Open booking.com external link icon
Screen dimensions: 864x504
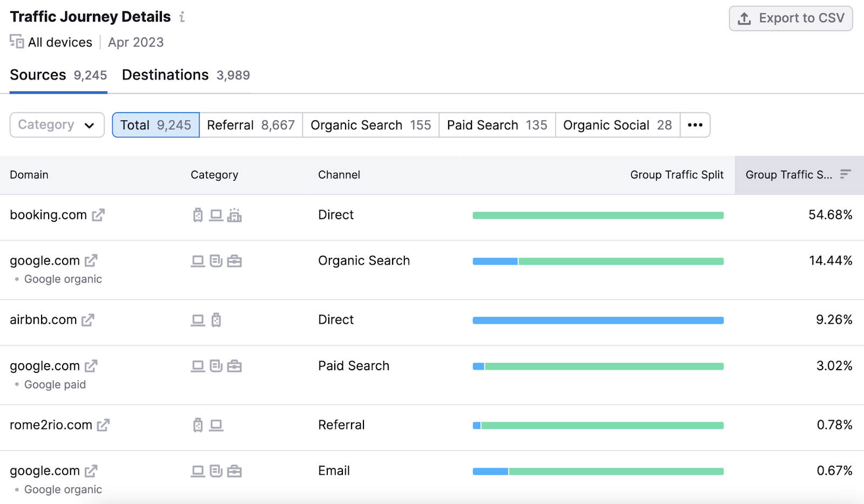point(98,215)
